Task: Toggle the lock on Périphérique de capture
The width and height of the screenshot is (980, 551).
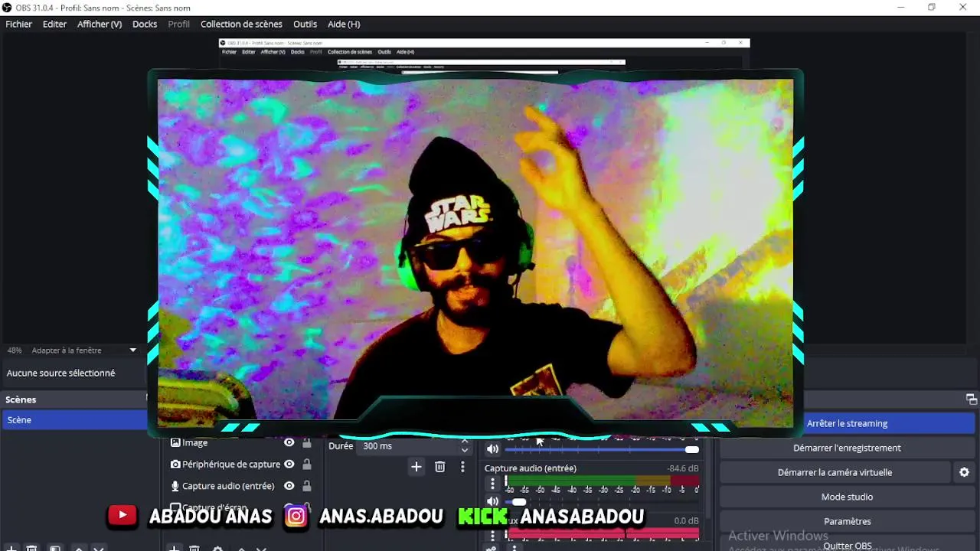Action: (x=307, y=465)
